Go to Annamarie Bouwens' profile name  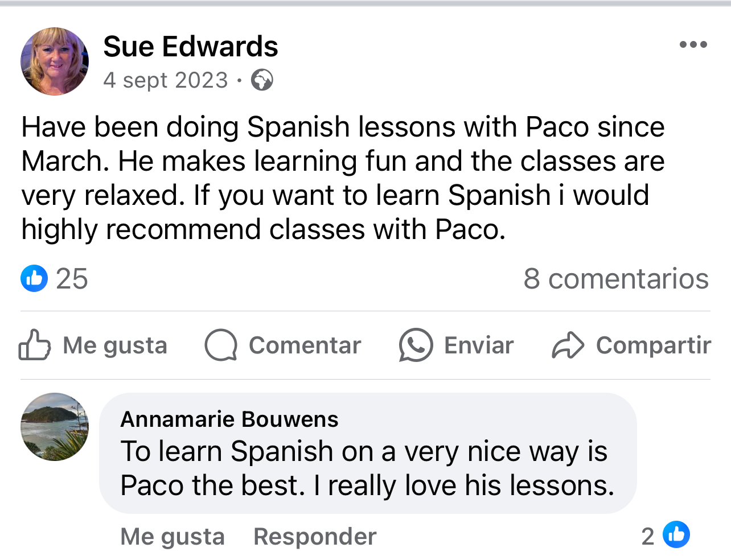[229, 419]
